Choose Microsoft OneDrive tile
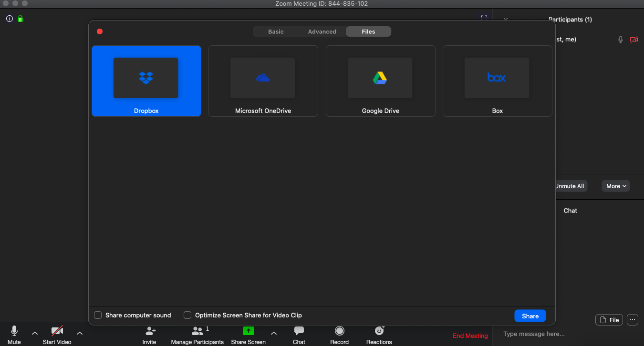Screen dimensions: 644x346 [x=263, y=81]
